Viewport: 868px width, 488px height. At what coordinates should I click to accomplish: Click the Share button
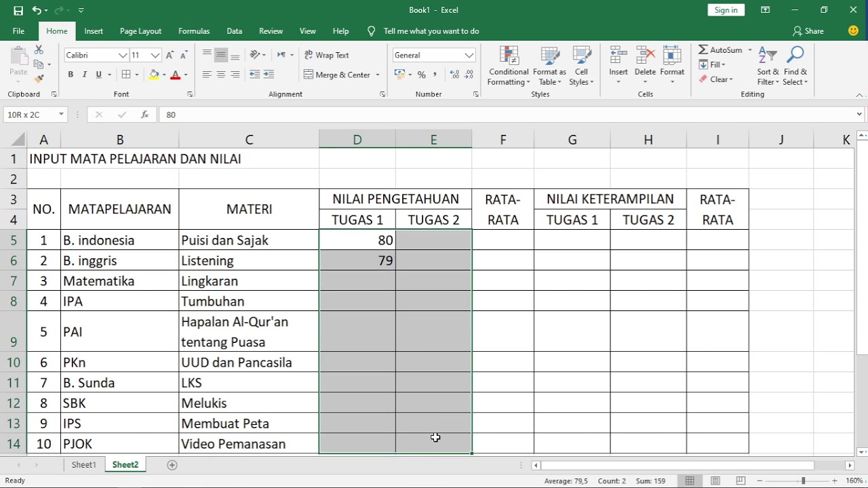tap(808, 31)
